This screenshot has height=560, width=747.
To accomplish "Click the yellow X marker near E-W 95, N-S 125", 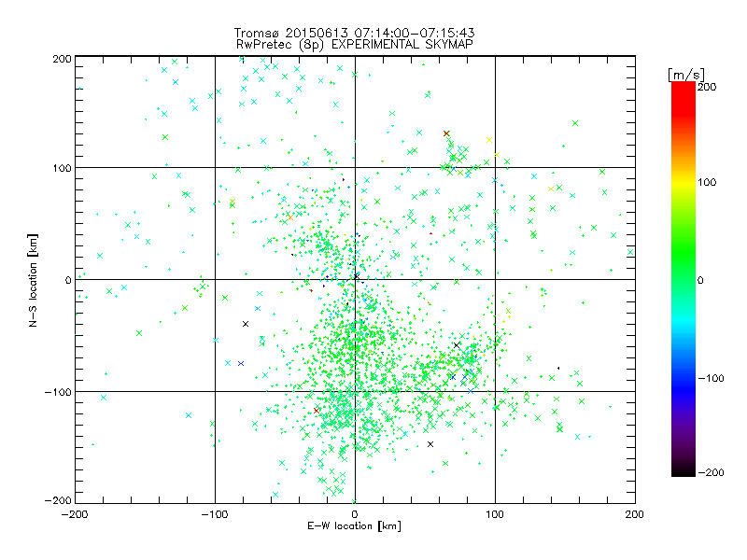I will (488, 140).
